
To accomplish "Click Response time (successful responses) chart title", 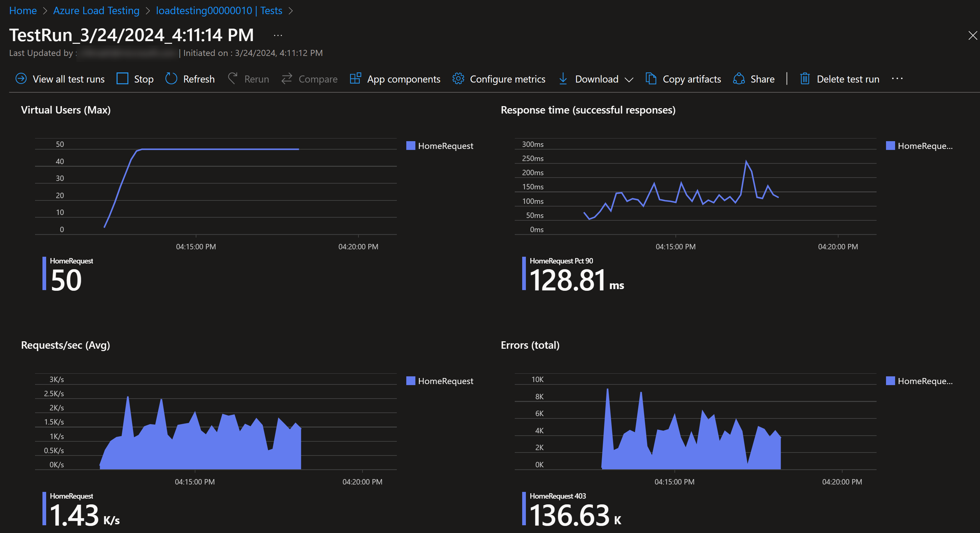I will click(588, 110).
